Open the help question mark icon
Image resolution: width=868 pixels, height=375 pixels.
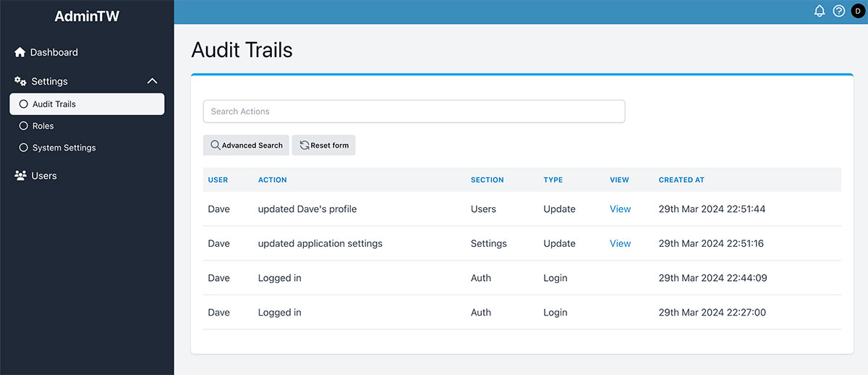point(839,12)
